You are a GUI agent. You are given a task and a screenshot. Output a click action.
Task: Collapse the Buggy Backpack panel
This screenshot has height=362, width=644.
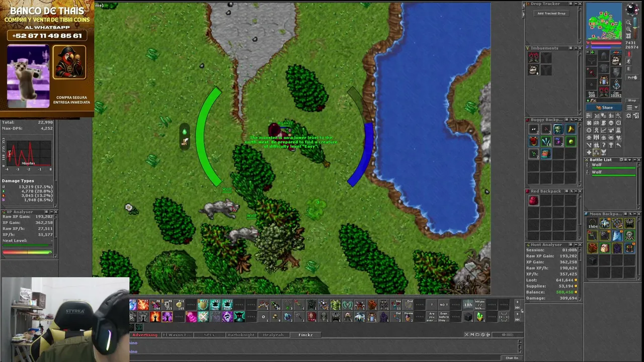575,120
